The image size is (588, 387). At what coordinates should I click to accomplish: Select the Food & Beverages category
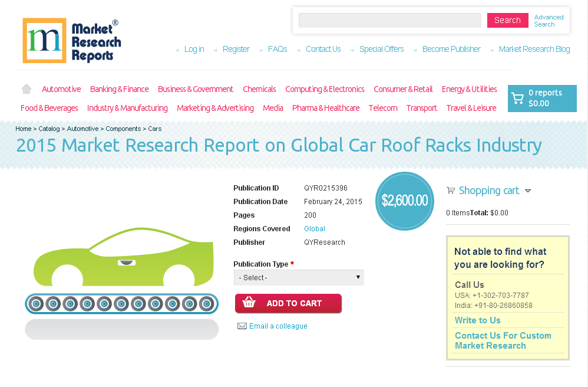click(49, 108)
